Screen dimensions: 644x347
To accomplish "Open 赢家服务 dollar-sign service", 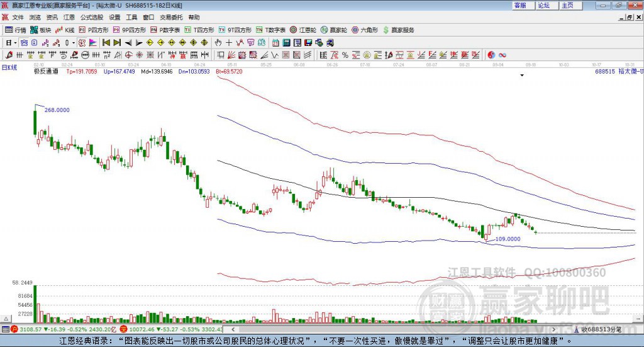I will coord(399,30).
